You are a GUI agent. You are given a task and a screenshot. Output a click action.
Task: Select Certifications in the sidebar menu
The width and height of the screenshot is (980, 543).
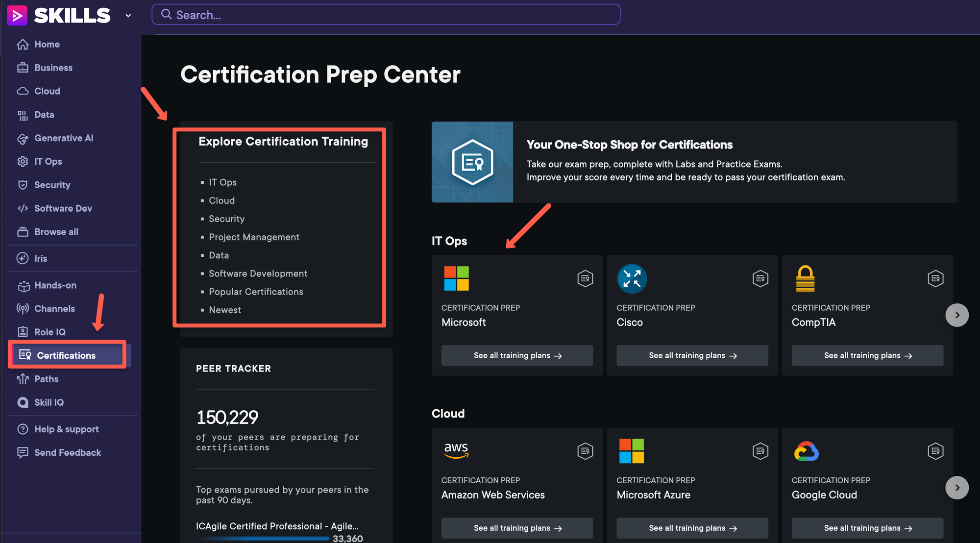(66, 355)
